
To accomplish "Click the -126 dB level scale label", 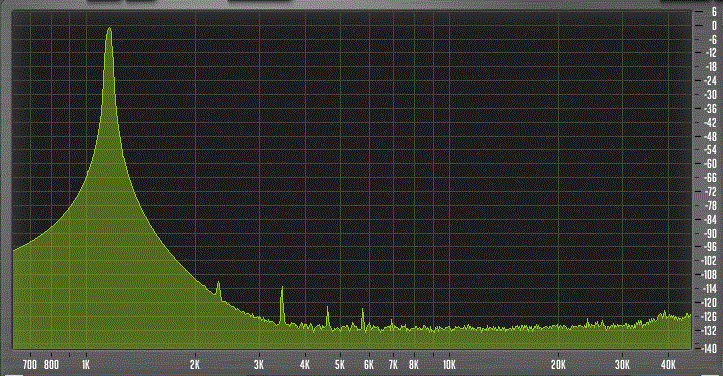I will 710,316.
